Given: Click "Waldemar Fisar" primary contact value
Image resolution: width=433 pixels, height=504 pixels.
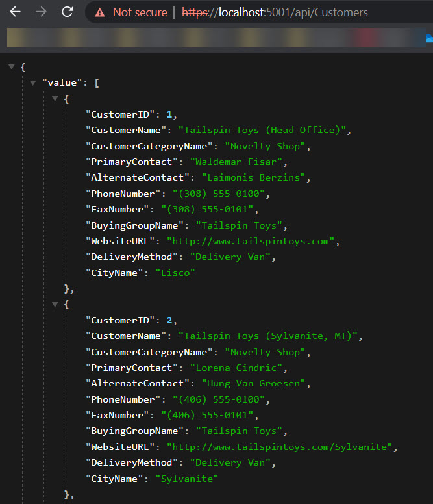Looking at the screenshot, I should [x=236, y=162].
